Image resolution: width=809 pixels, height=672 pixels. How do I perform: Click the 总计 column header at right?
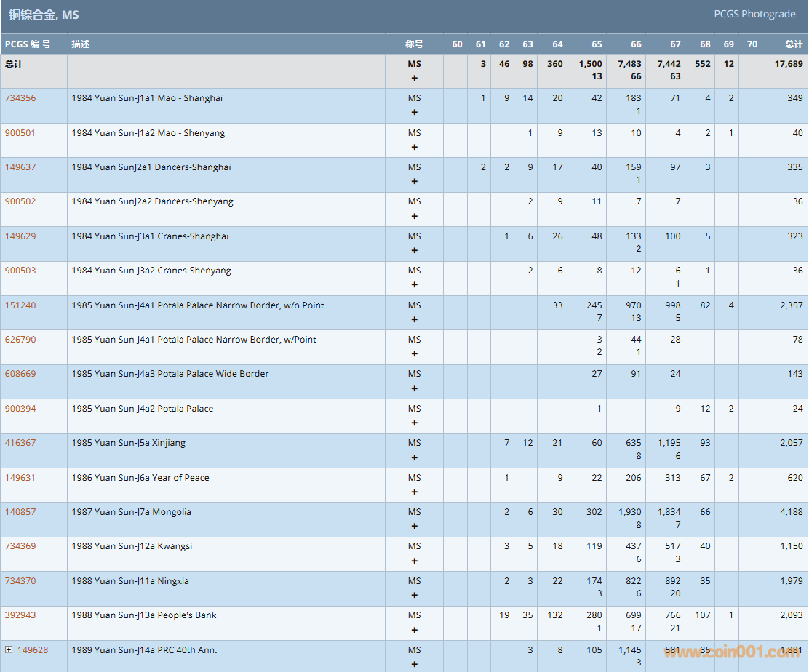click(794, 44)
